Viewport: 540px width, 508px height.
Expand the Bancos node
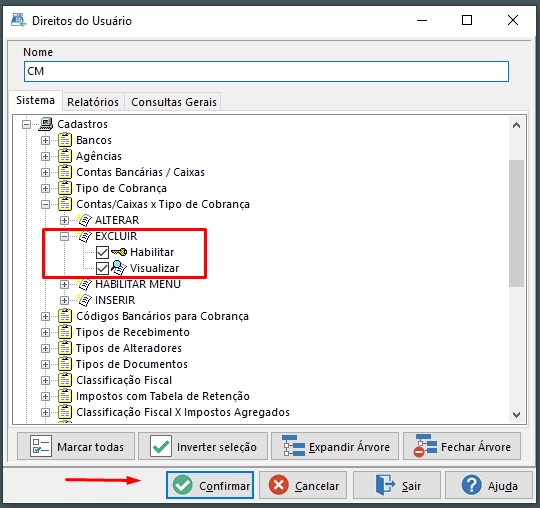coord(45,140)
